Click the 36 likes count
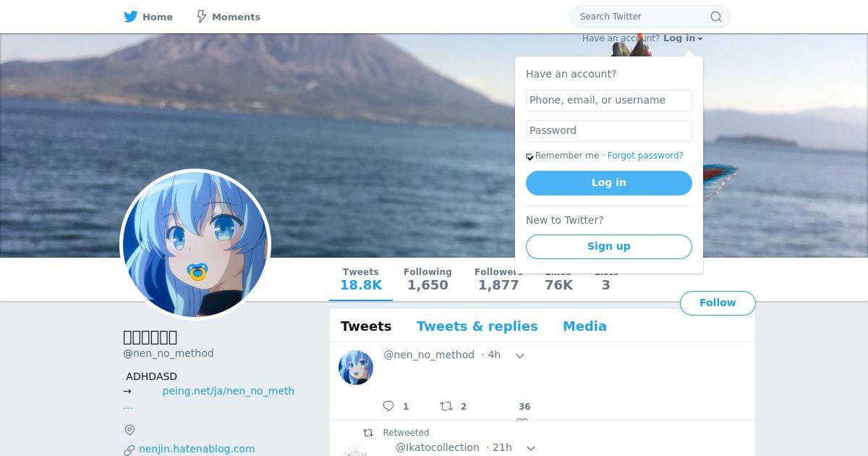 coord(524,407)
